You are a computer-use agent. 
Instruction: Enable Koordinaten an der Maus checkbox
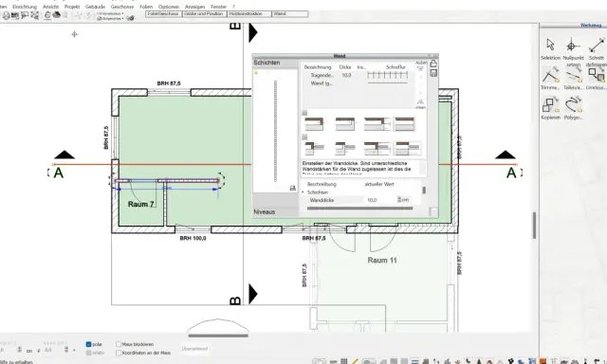[x=119, y=353]
